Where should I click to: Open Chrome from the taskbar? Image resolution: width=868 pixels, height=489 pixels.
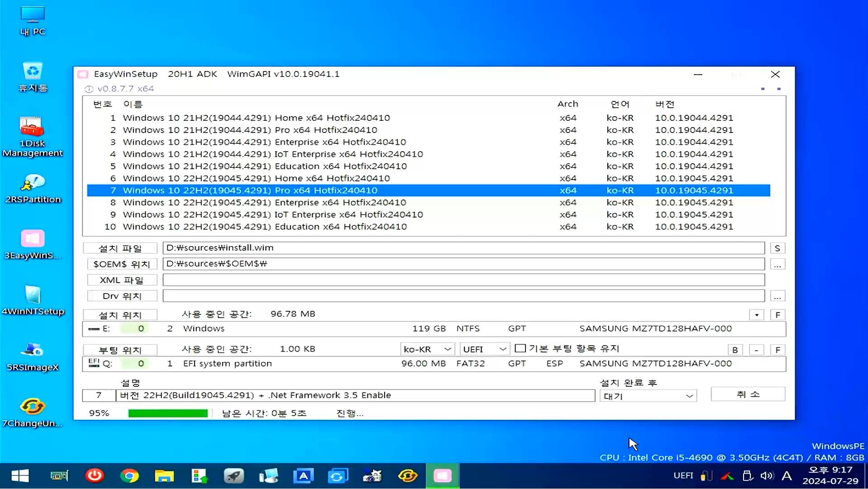click(129, 476)
